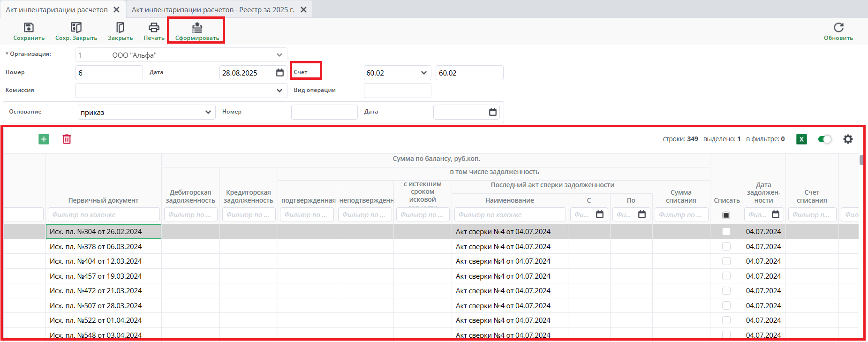Expand the Организация dropdown

coord(279,55)
